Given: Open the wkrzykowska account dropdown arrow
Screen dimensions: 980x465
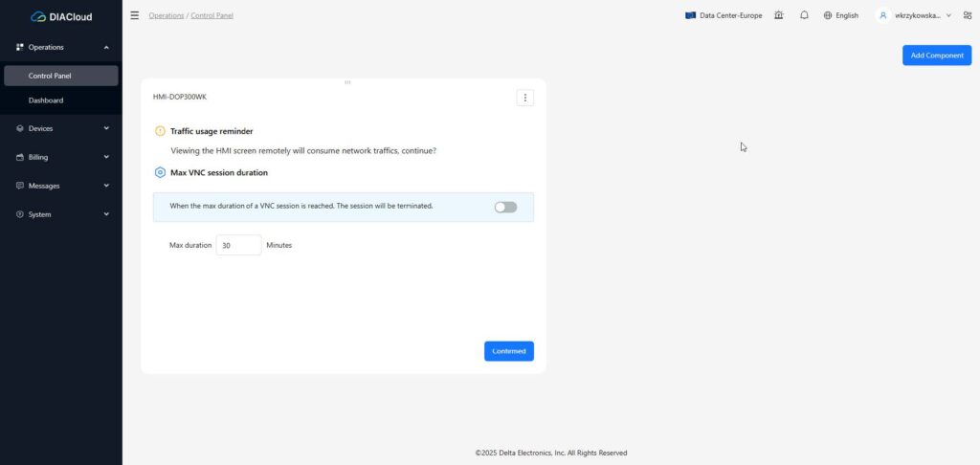Looking at the screenshot, I should click(948, 15).
